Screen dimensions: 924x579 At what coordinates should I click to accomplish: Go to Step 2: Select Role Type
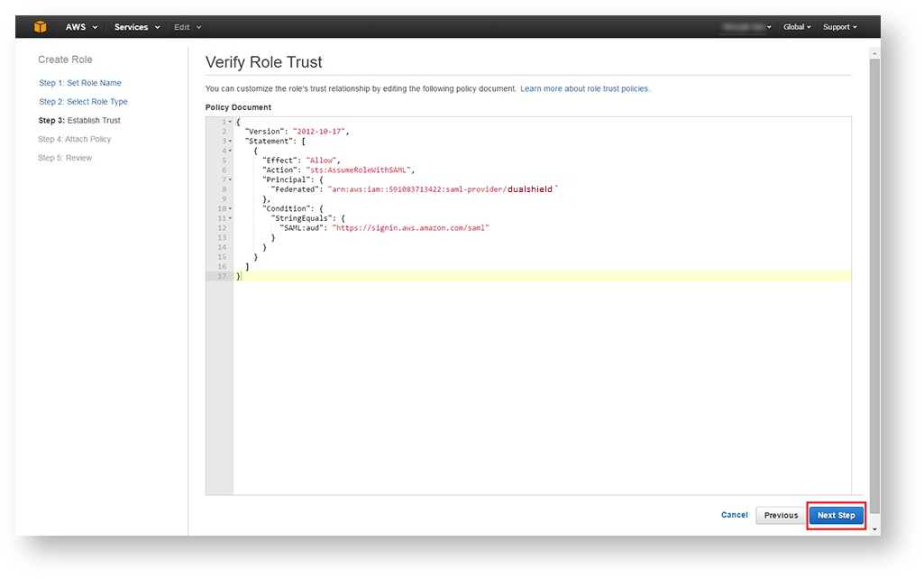(x=83, y=102)
